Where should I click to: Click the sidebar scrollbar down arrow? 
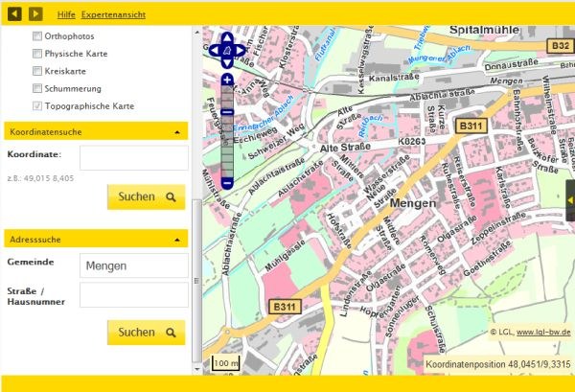197,369
